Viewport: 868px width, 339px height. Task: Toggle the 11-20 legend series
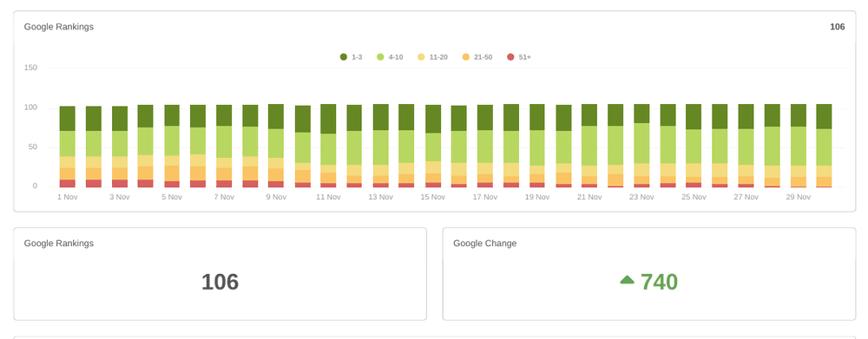[432, 57]
